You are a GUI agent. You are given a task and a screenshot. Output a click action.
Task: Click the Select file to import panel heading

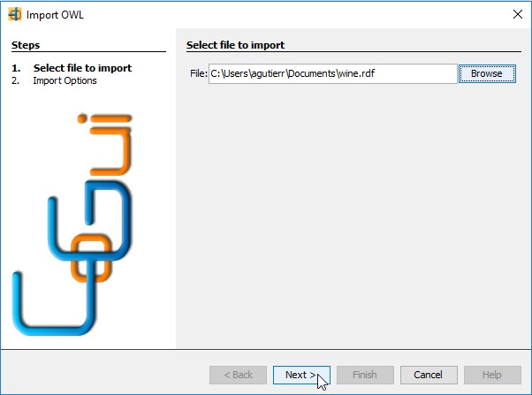point(235,45)
